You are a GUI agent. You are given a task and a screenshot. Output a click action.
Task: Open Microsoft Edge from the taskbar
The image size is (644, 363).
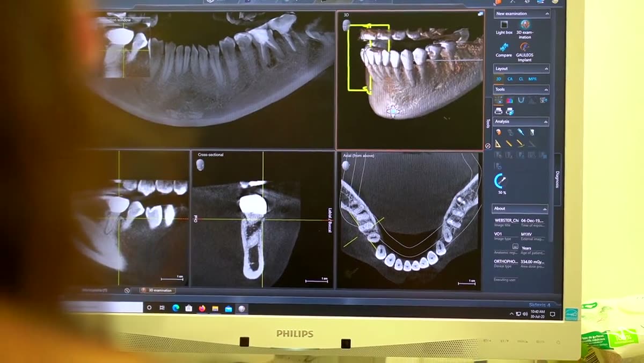[x=175, y=308]
